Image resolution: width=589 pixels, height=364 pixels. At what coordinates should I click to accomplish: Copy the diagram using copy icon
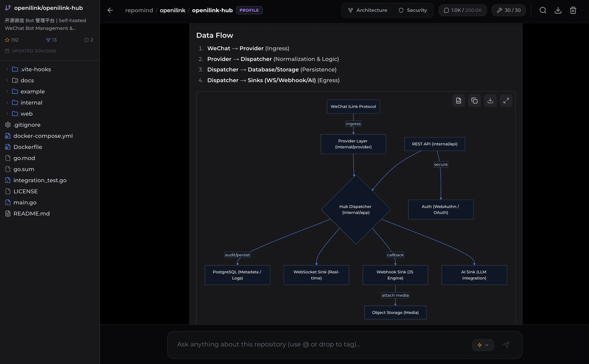(x=474, y=101)
